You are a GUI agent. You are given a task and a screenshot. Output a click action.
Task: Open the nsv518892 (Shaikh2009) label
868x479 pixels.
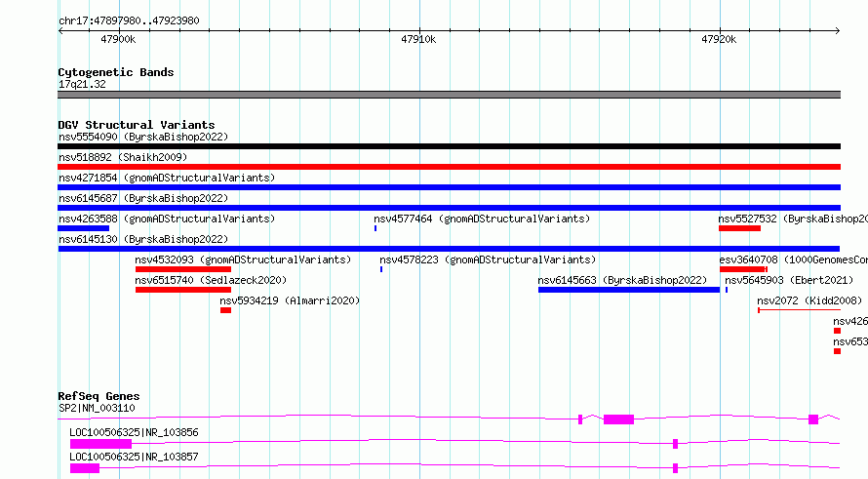tap(123, 157)
